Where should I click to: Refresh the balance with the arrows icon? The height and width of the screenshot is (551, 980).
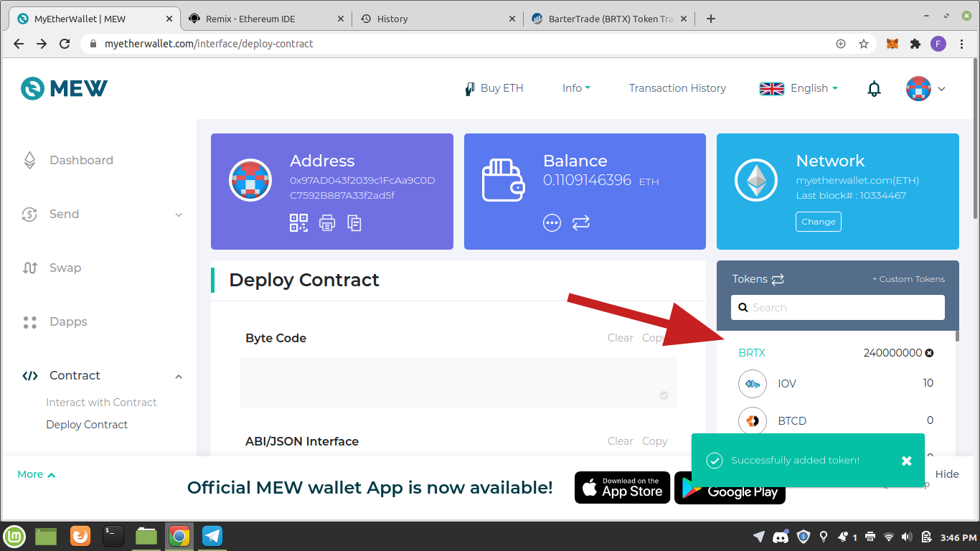tap(581, 223)
